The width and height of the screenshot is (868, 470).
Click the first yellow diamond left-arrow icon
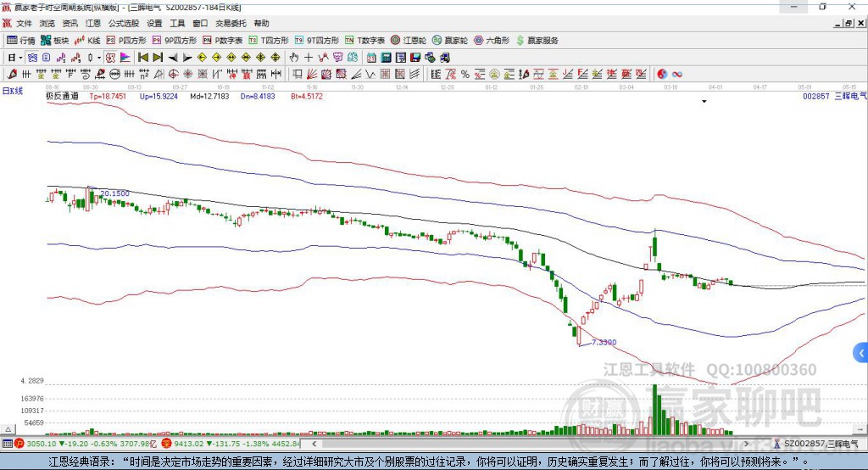coord(202,58)
